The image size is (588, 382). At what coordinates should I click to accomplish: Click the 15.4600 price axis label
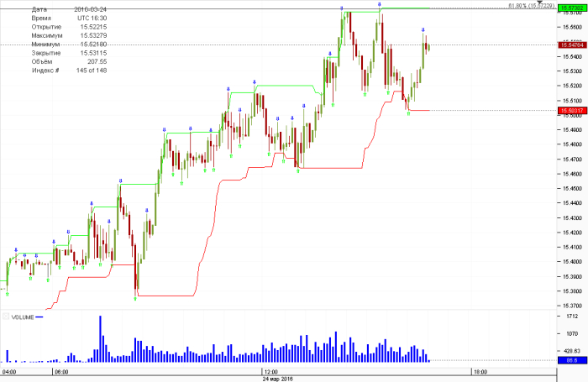click(x=572, y=174)
